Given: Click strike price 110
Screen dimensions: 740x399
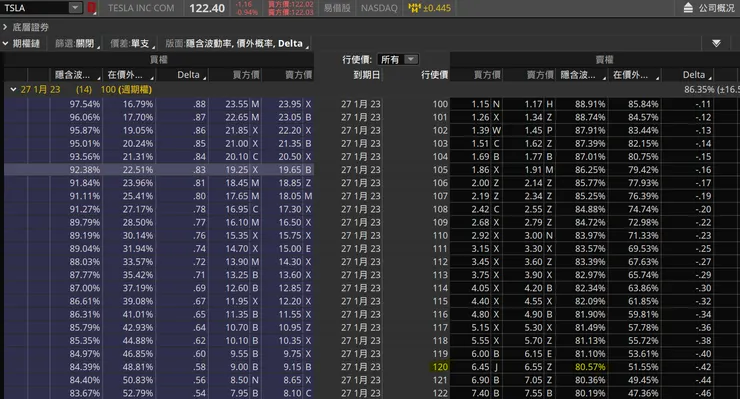Looking at the screenshot, I should (440, 235).
